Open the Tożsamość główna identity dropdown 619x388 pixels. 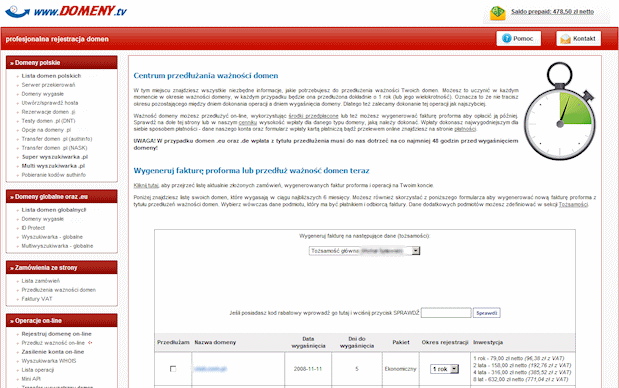click(x=364, y=251)
